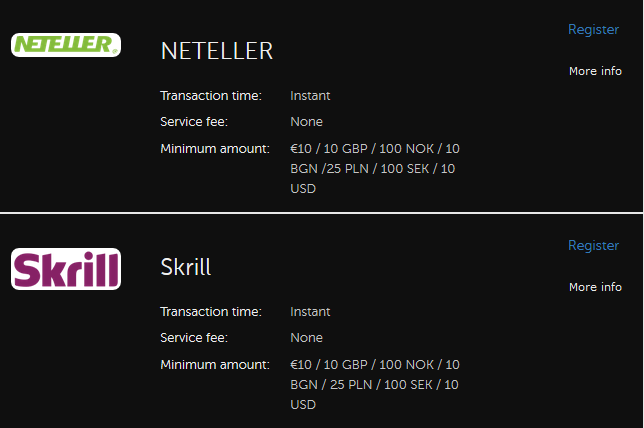This screenshot has height=428, width=644.
Task: Open the Register link for NETELLER
Action: [x=593, y=30]
